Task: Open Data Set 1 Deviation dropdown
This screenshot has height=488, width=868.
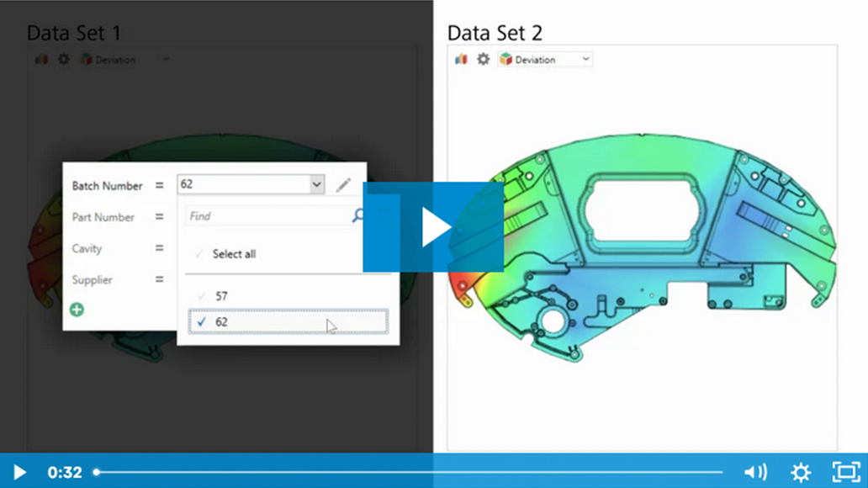Action: click(166, 60)
